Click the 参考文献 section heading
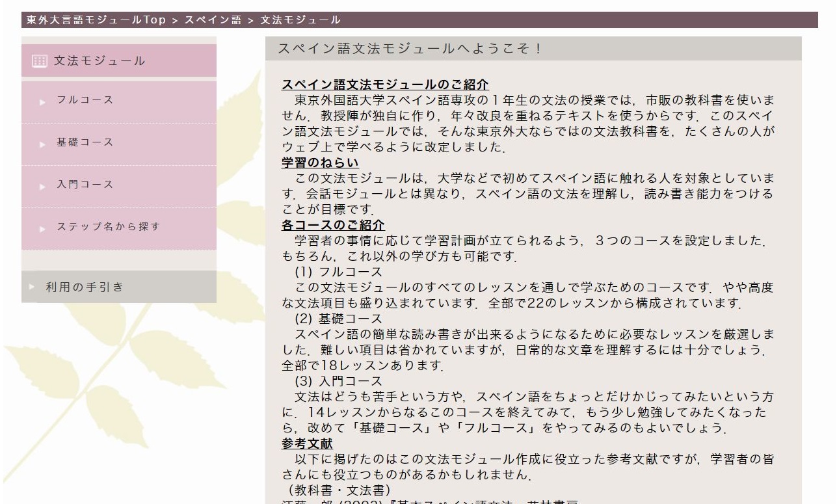The width and height of the screenshot is (837, 504). click(307, 444)
